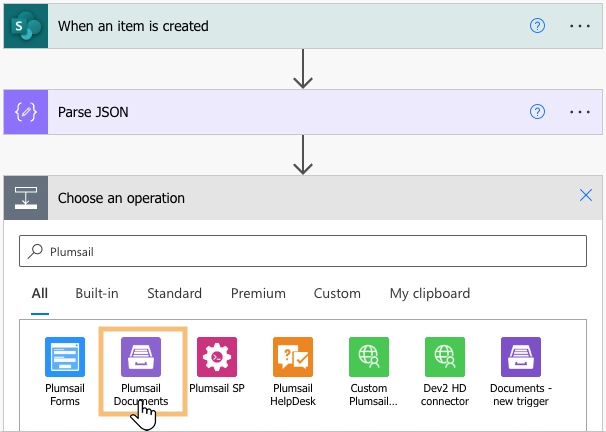606x432 pixels.
Task: Open the Custom Plumsail connector
Action: pos(369,357)
